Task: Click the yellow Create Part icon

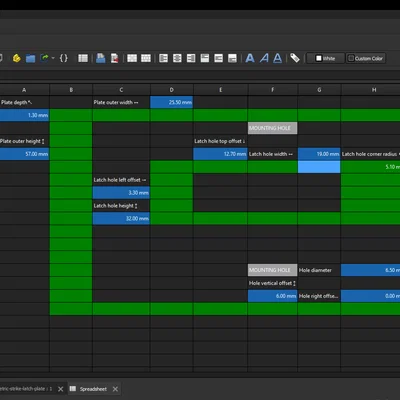Action: click(x=16, y=58)
